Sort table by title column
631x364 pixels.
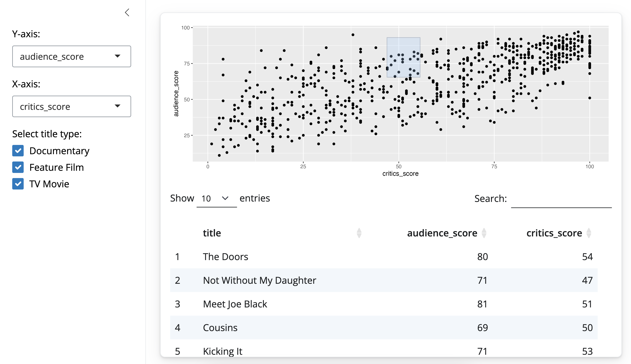(x=359, y=233)
